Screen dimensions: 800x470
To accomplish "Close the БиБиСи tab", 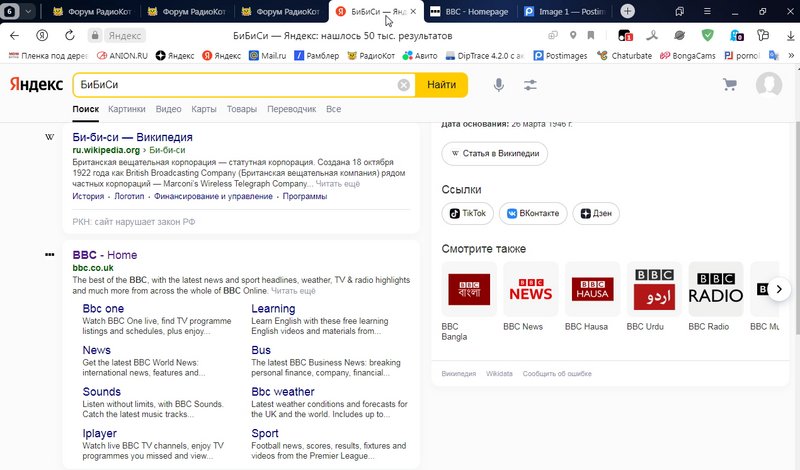I will [x=413, y=11].
